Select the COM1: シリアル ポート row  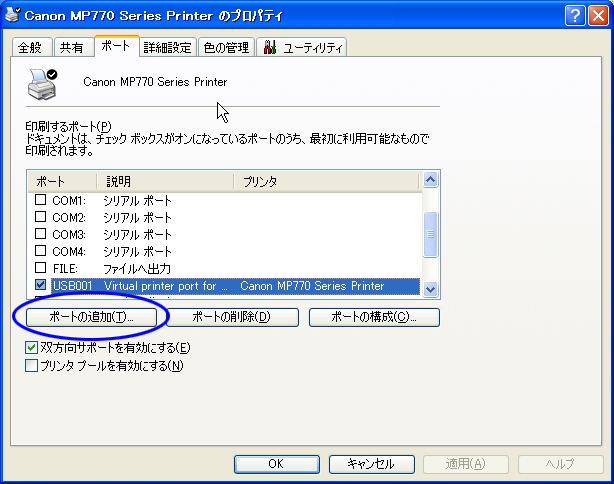[224, 200]
